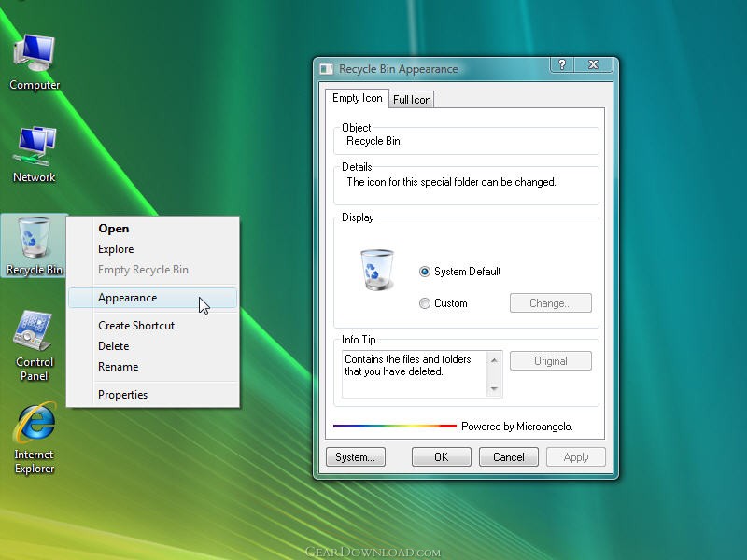Image resolution: width=747 pixels, height=560 pixels.
Task: Switch to the Full Icon tab
Action: [x=412, y=100]
